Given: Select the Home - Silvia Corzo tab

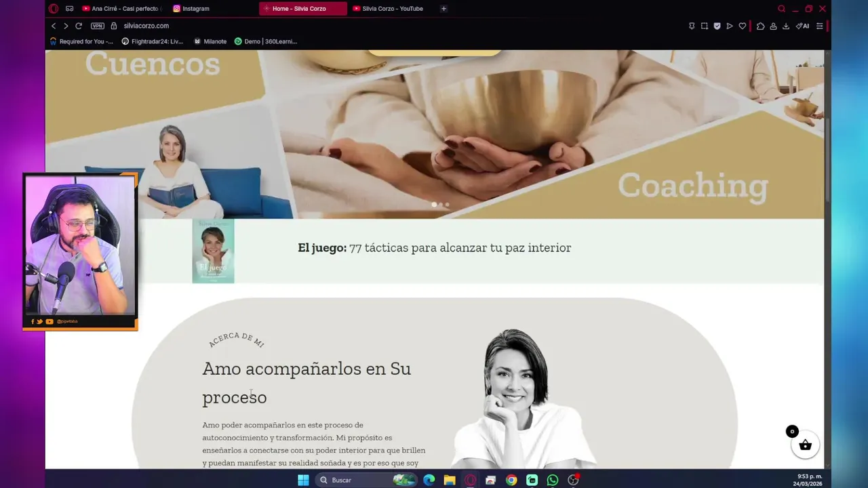Looking at the screenshot, I should pos(302,9).
